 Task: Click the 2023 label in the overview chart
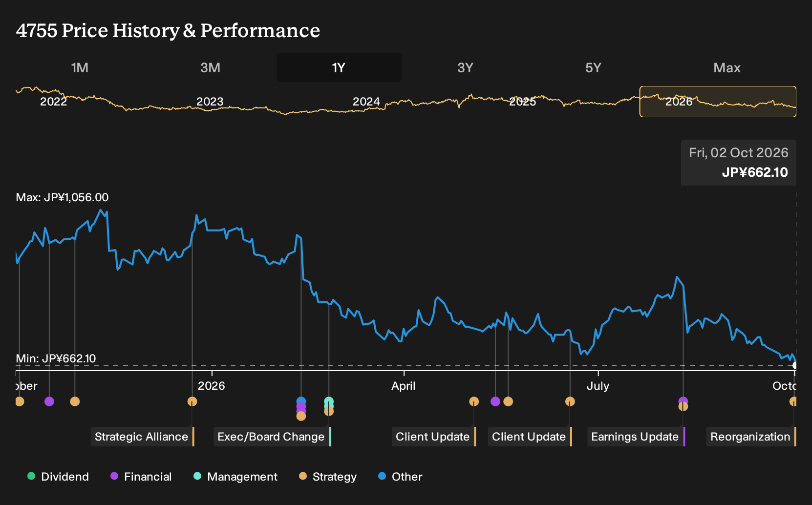pos(210,102)
